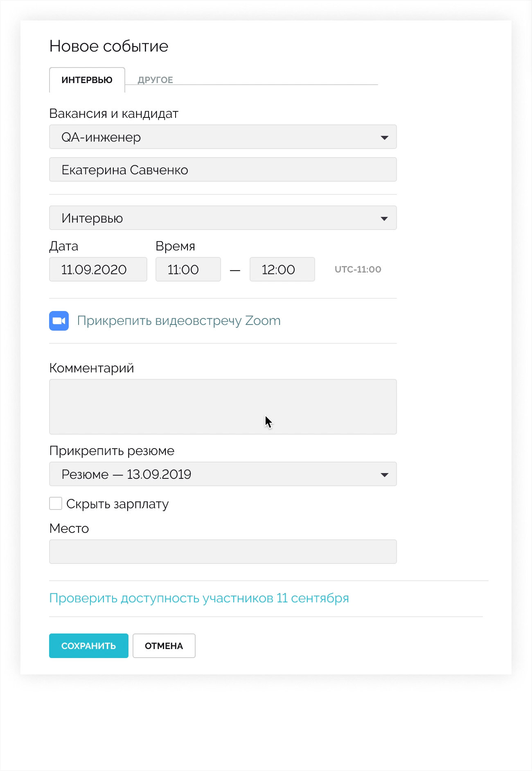Screen dimensions: 532x771
Task: Click the start time field 11:00
Action: pyautogui.click(x=188, y=270)
